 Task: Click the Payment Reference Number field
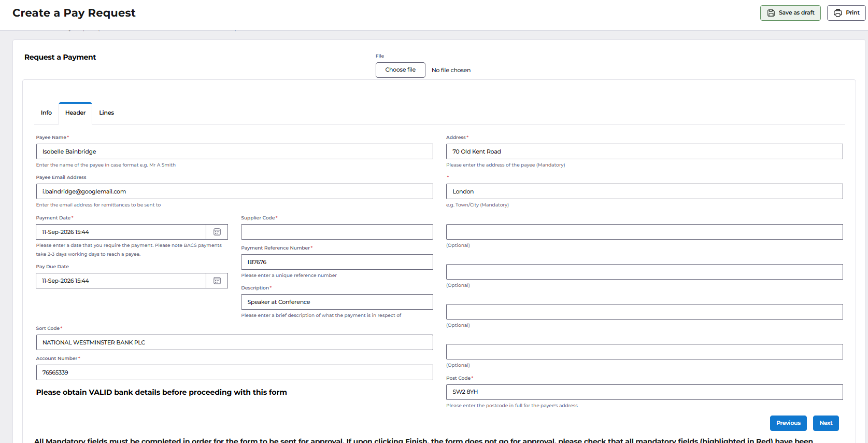[337, 262]
